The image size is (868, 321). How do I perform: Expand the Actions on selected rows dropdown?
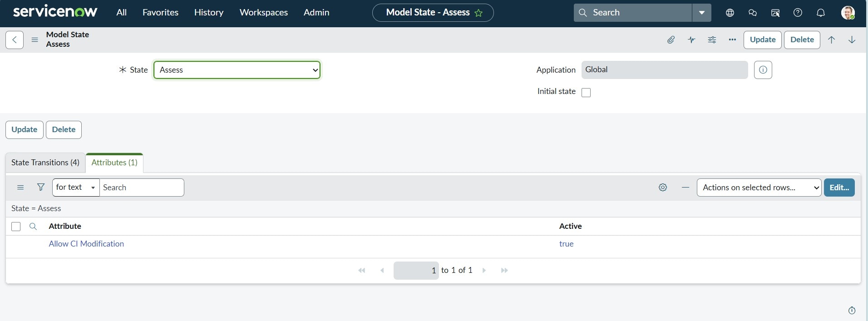(x=759, y=188)
